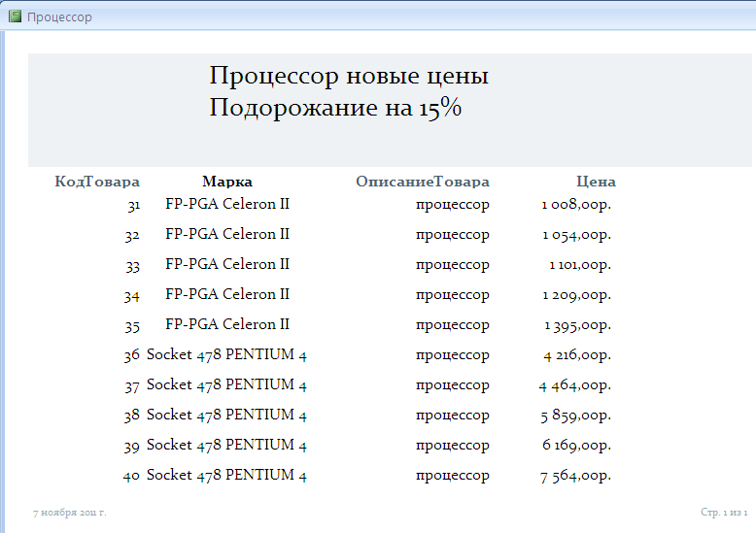
Task: Click the price 4 464,00р. value
Action: coord(574,385)
